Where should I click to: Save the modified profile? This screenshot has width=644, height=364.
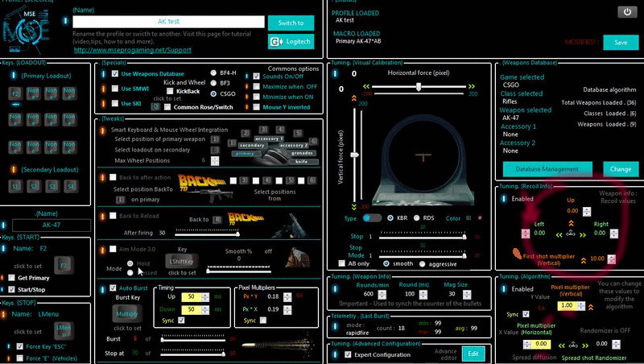point(621,43)
